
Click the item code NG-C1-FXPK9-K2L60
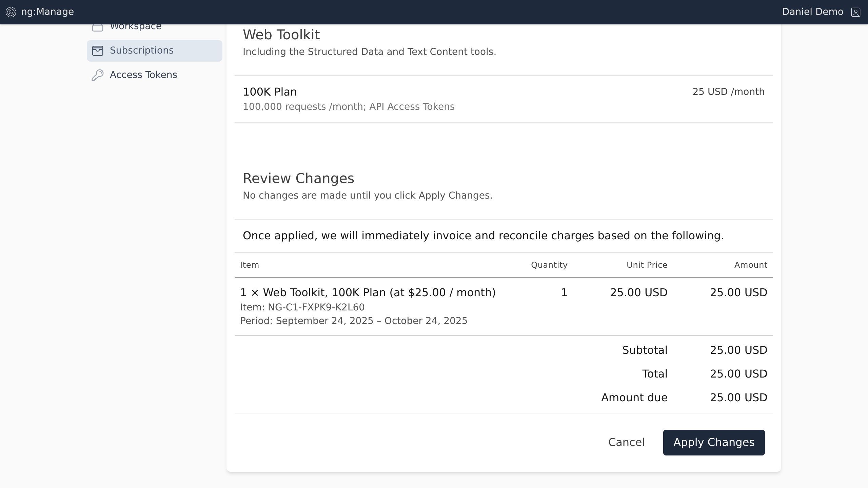(x=316, y=307)
